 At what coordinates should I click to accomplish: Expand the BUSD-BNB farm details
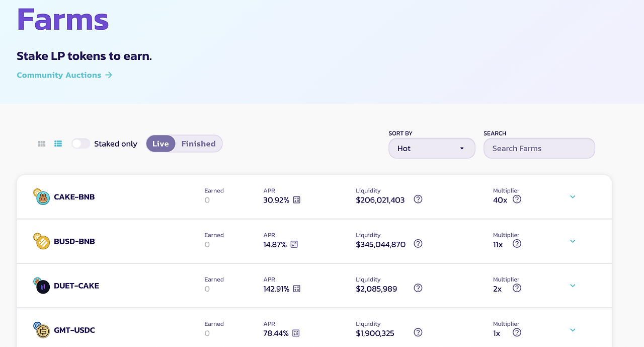coord(573,241)
